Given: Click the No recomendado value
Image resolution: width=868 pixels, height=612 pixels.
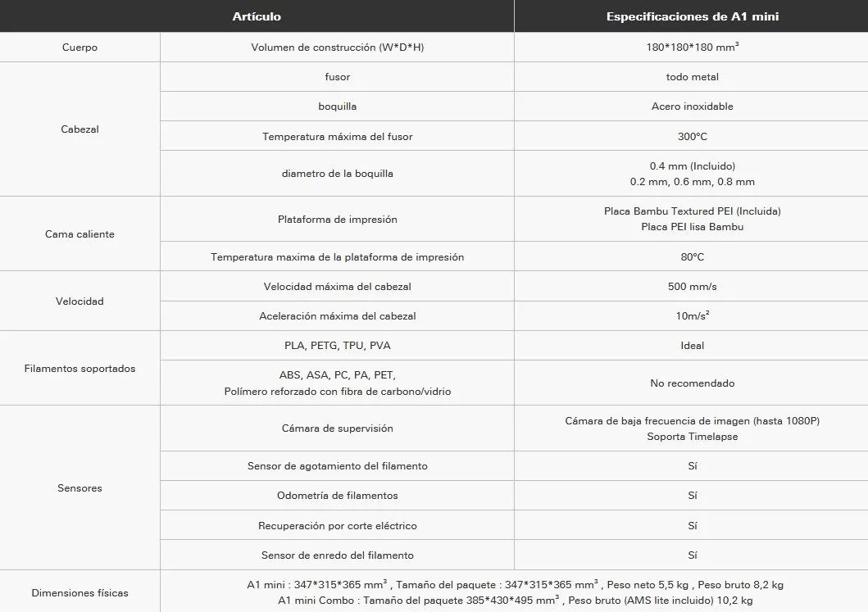Looking at the screenshot, I should tap(692, 383).
